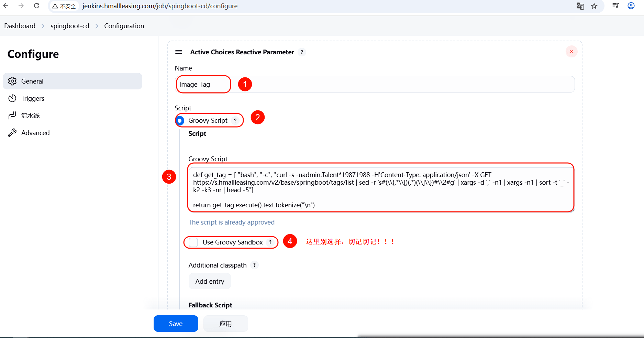Open help for Active Choices Reactive Parameter
This screenshot has width=644, height=338.
tap(302, 52)
